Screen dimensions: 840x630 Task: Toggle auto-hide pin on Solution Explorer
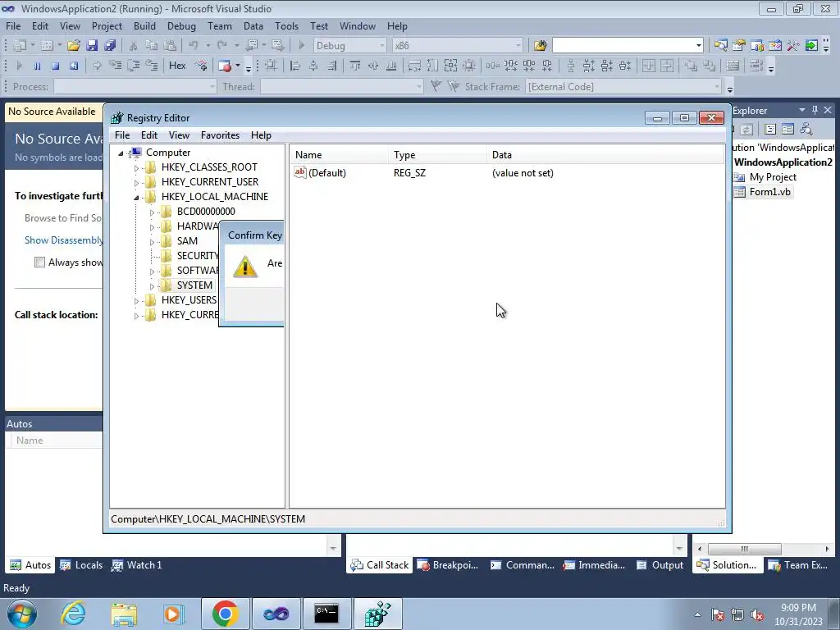(815, 110)
